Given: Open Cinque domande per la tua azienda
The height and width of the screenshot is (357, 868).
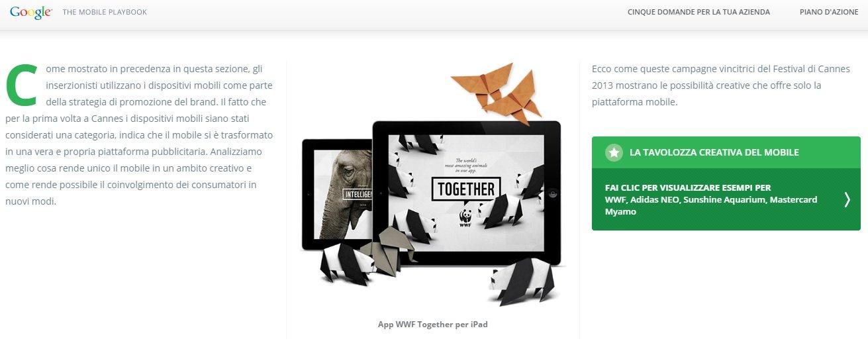Looking at the screenshot, I should (699, 12).
